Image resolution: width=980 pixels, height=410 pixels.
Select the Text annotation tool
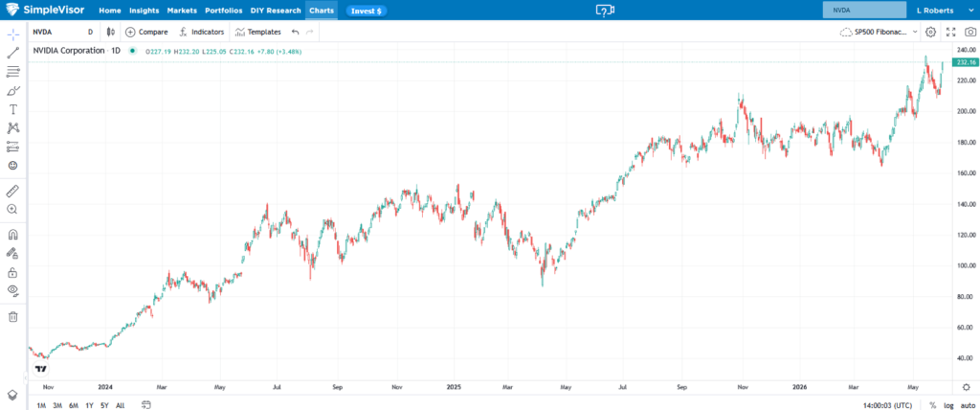pyautogui.click(x=12, y=109)
